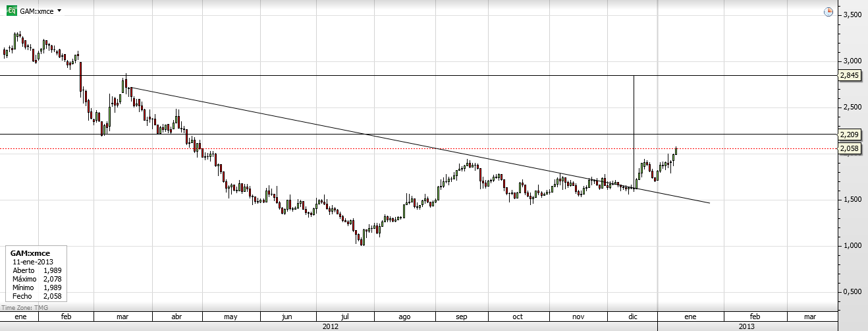Click the Aberto row in the info box
The image size is (868, 331).
(37, 270)
